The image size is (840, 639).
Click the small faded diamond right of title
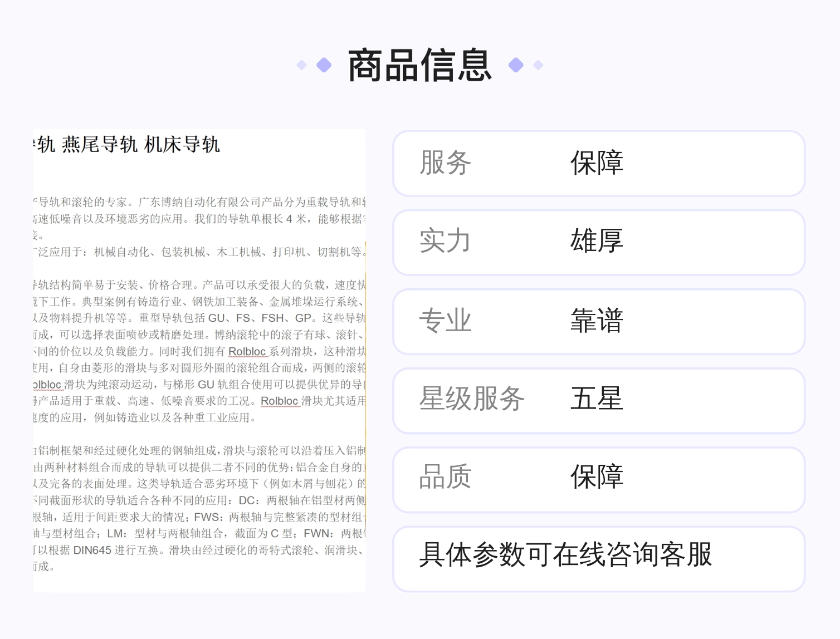point(538,65)
